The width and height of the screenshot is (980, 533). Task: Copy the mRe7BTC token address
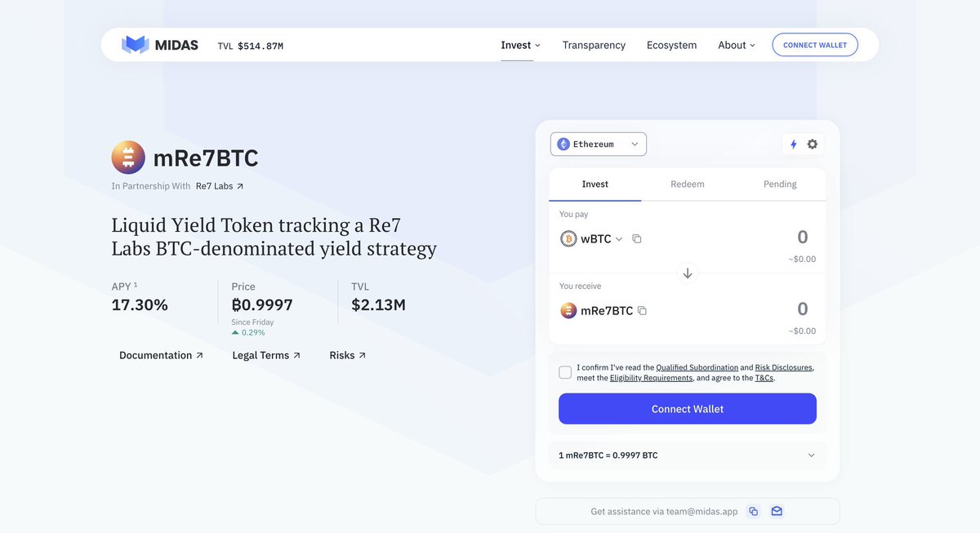point(642,311)
